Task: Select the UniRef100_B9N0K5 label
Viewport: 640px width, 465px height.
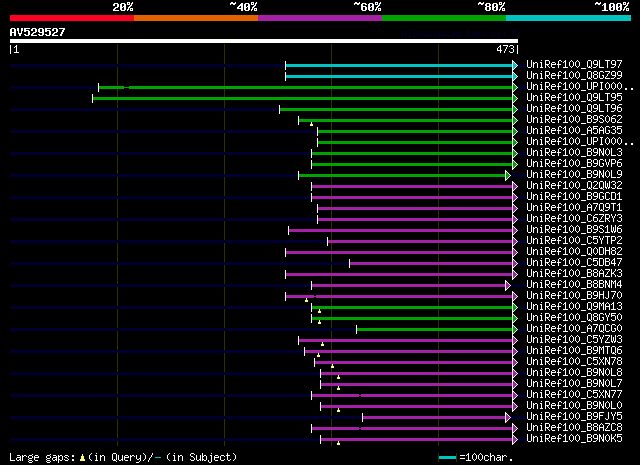Action: pos(574,439)
